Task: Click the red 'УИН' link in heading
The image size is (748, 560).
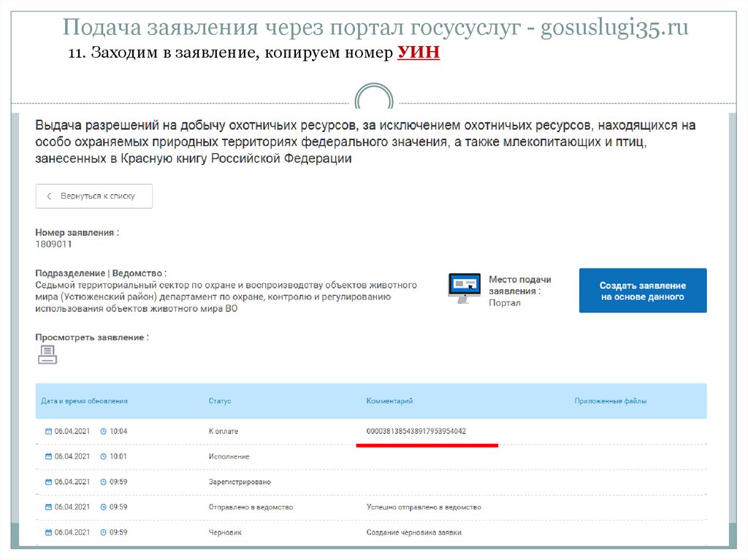Action: [419, 52]
